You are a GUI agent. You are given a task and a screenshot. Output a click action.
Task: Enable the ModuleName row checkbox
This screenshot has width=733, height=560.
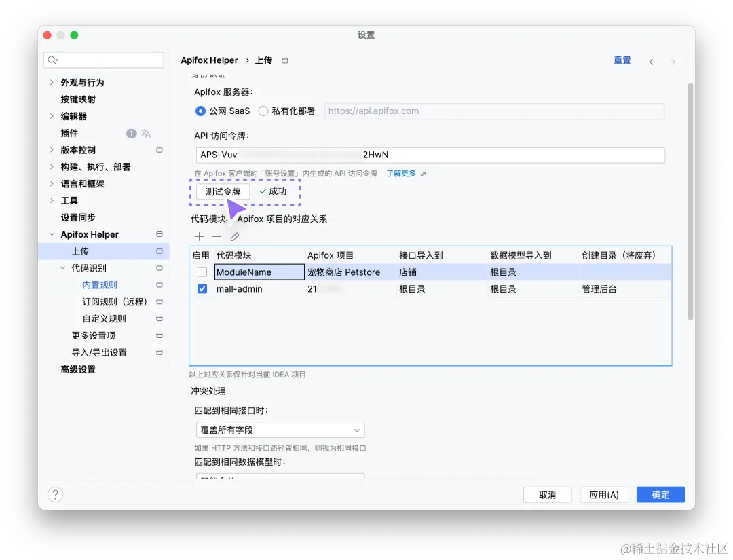[x=202, y=272]
